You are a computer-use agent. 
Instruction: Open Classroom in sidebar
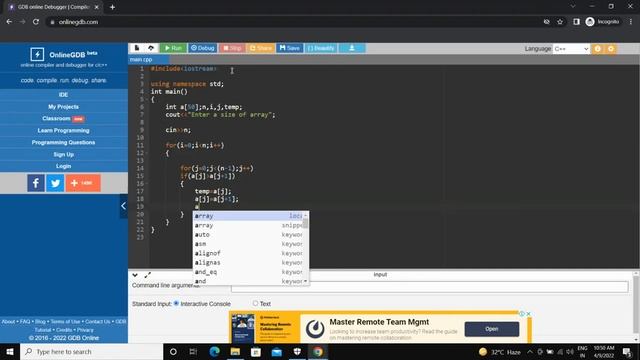(x=64, y=119)
